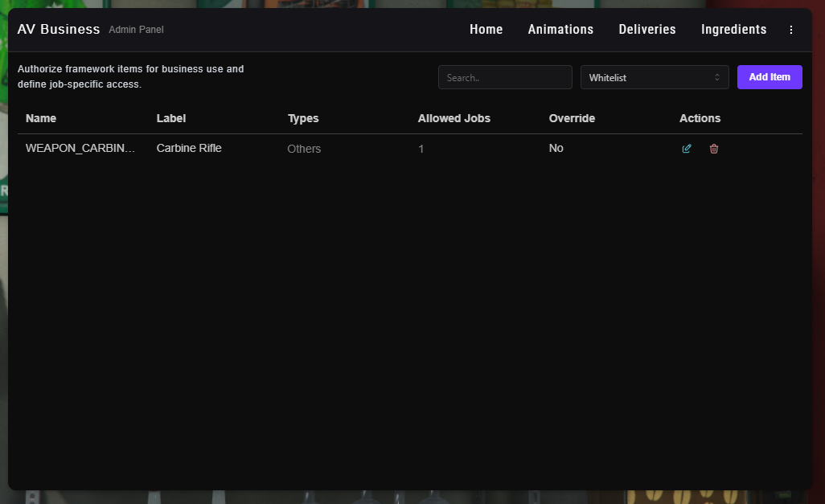
Task: Edit the Carbine Rifle whitelist entry
Action: (686, 149)
